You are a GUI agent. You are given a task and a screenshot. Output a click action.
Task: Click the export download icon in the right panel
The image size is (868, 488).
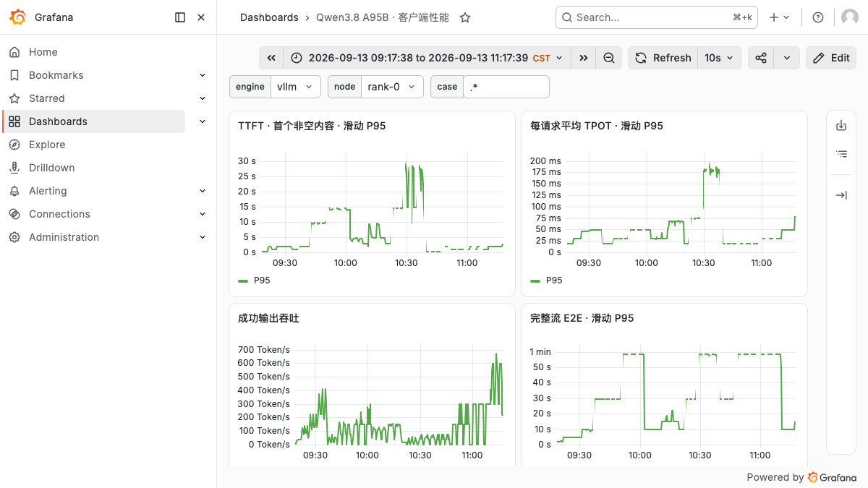click(x=841, y=126)
